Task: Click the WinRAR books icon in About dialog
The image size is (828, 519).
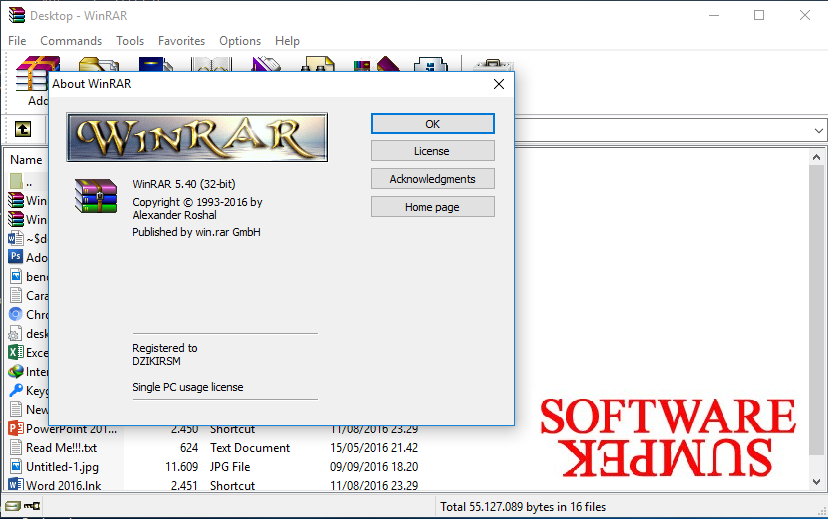Action: pyautogui.click(x=96, y=196)
